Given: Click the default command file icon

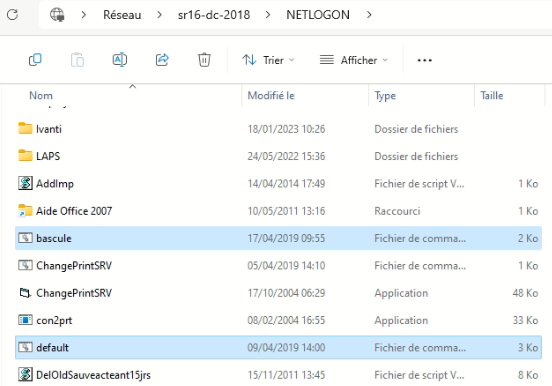Looking at the screenshot, I should (25, 347).
